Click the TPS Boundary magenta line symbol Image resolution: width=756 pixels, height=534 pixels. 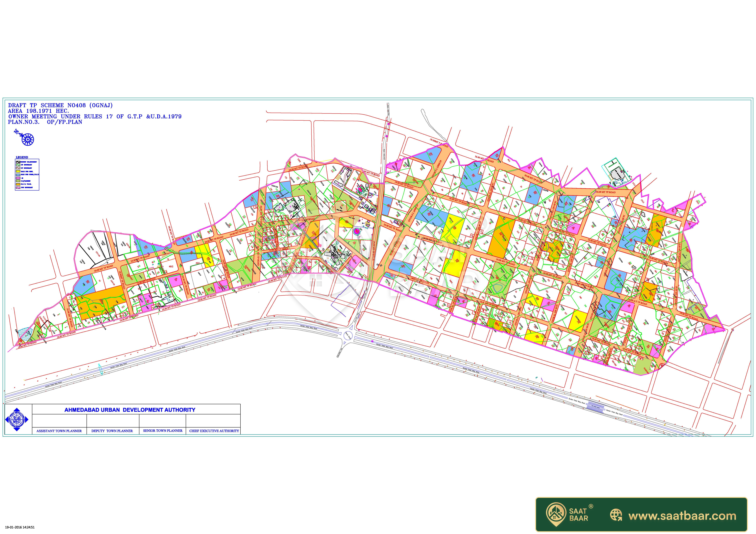pyautogui.click(x=18, y=188)
